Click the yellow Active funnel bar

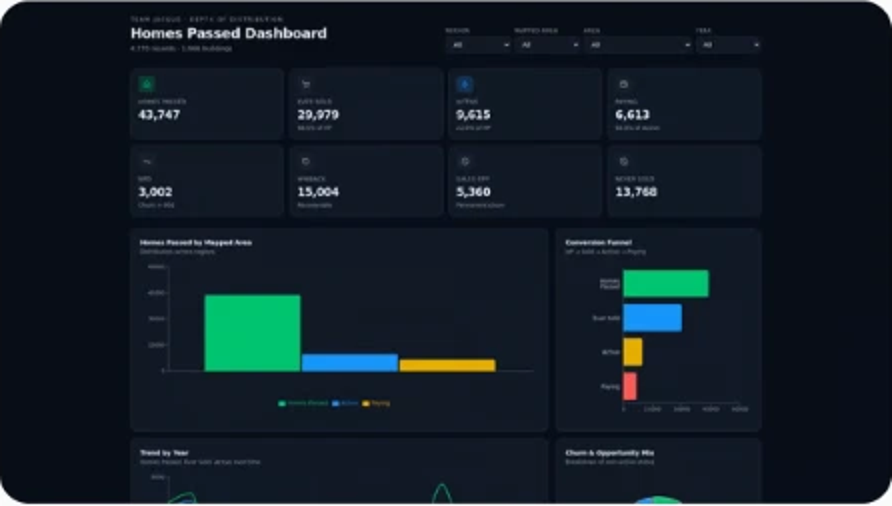click(x=633, y=352)
